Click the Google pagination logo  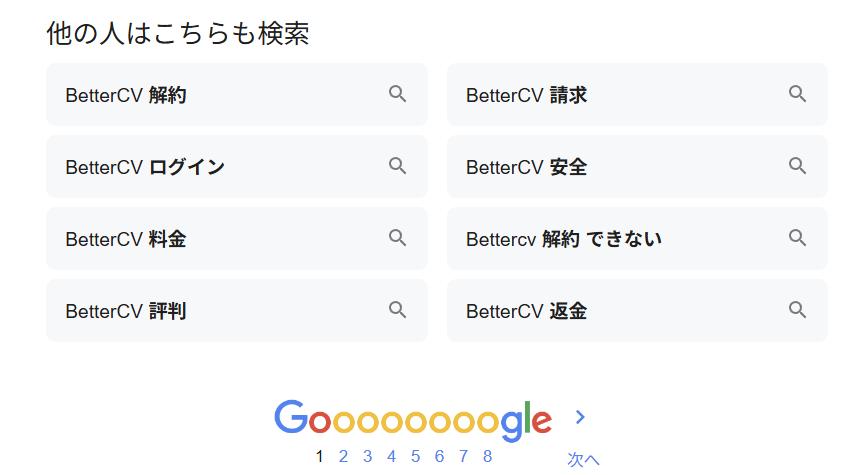coord(412,420)
